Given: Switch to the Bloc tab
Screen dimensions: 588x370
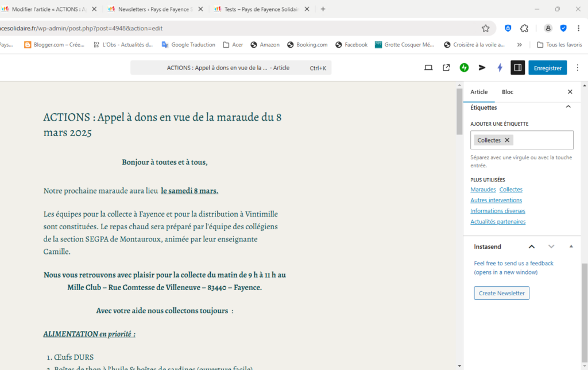Looking at the screenshot, I should click(x=508, y=92).
